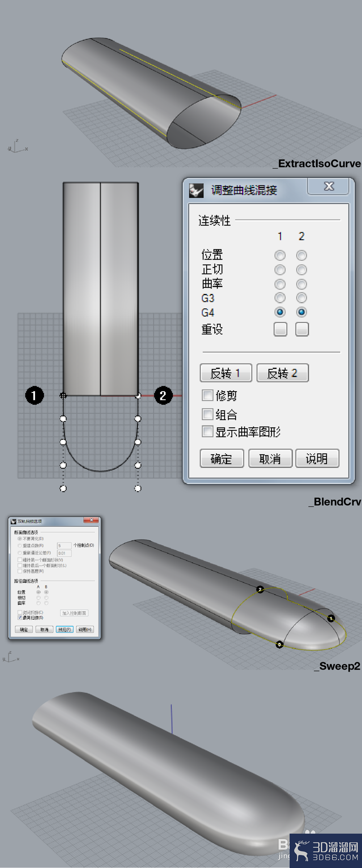This screenshot has width=362, height=868.
Task: Toggle 封闭扫掠(C) checkbox
Action: 20,612
